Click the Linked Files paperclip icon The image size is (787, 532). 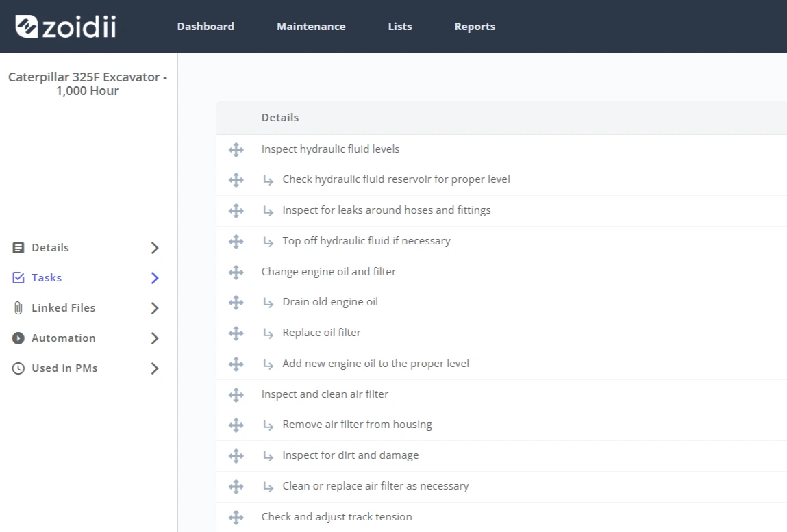18,307
